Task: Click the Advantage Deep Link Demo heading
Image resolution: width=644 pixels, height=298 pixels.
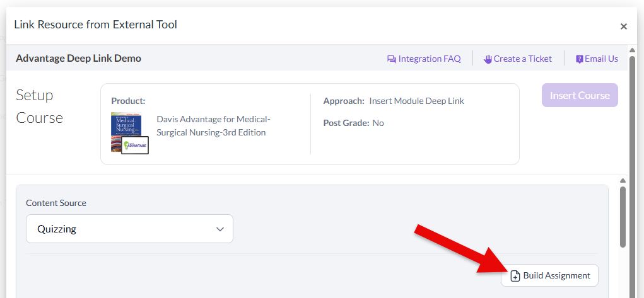Action: 78,58
